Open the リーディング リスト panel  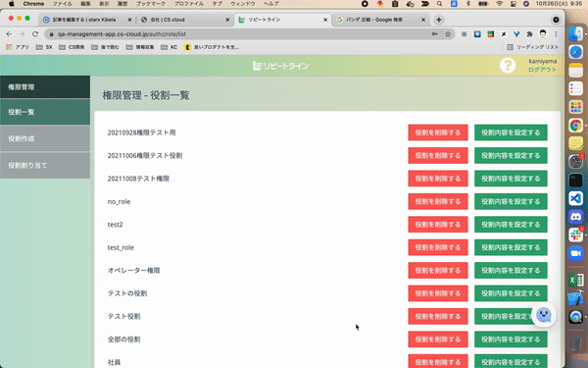533,47
